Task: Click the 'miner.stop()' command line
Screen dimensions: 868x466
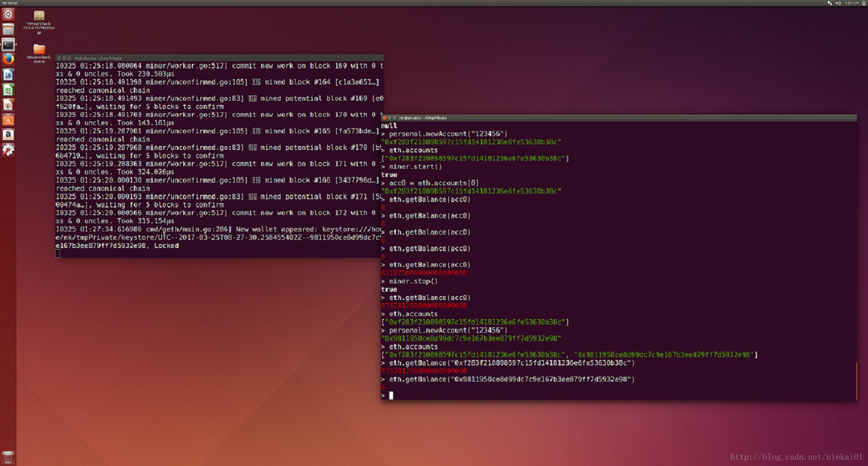Action: 410,281
